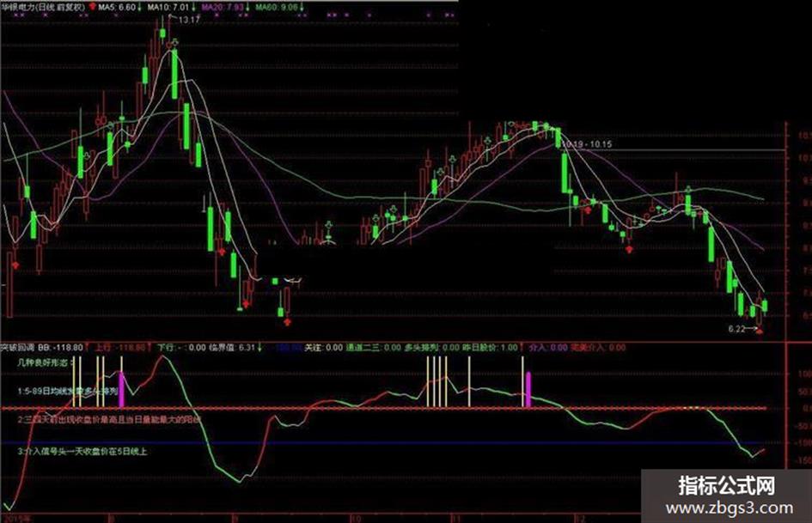Viewport: 812px width, 523px height.
Task: Click the 13.17 high price label
Action: (x=189, y=21)
